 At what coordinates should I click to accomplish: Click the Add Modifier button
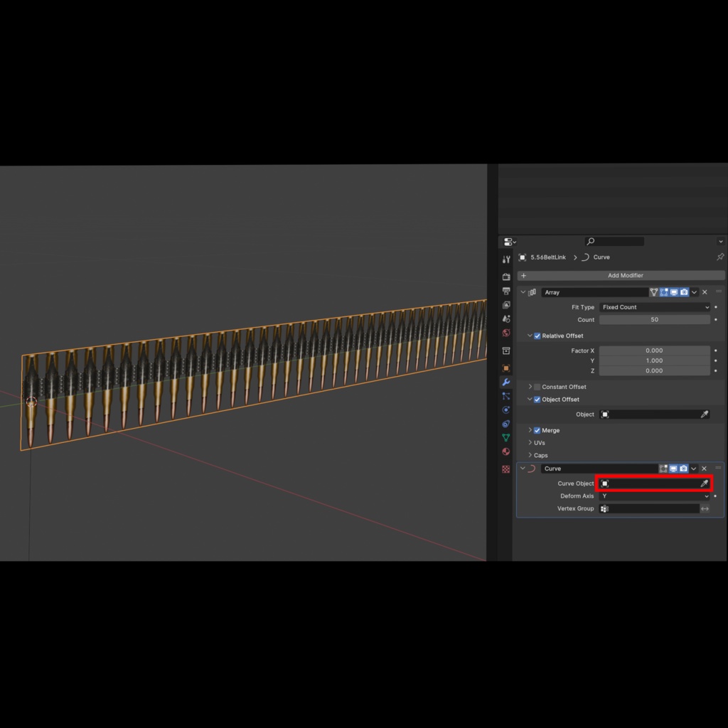(x=621, y=275)
